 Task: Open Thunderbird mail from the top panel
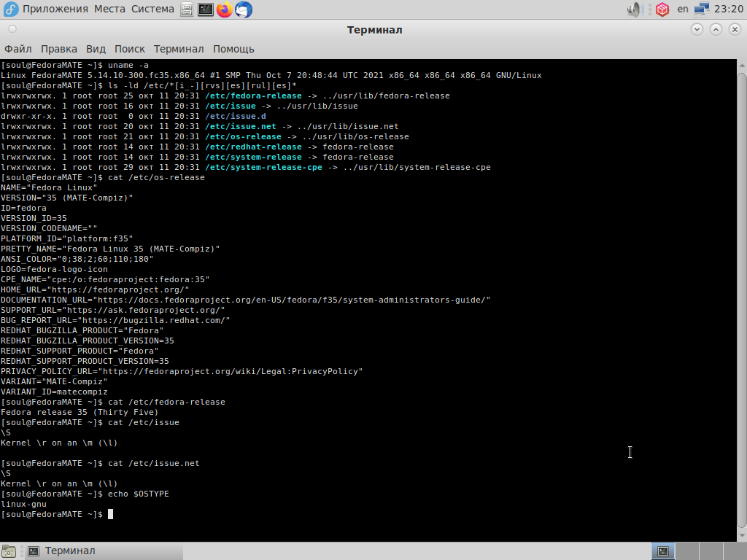(x=244, y=9)
